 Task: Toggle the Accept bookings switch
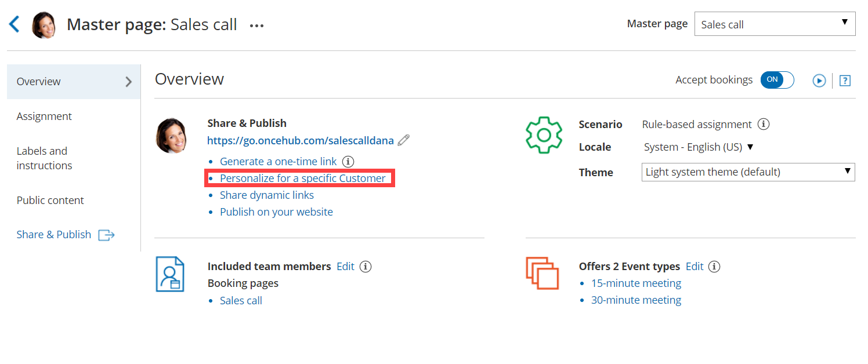(x=777, y=80)
